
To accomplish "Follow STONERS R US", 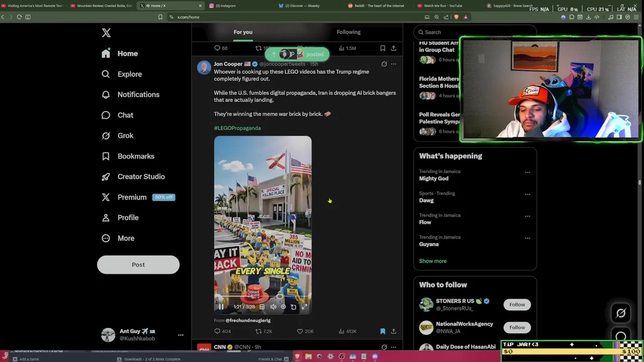I will [x=517, y=305].
